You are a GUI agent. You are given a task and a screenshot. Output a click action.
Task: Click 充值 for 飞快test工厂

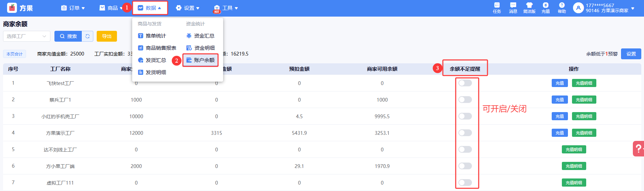[559, 83]
